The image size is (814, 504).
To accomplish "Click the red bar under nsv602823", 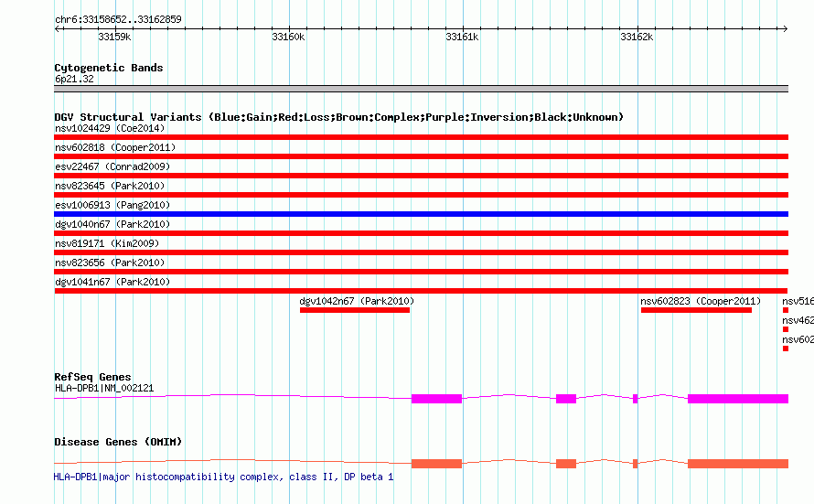I will (696, 310).
